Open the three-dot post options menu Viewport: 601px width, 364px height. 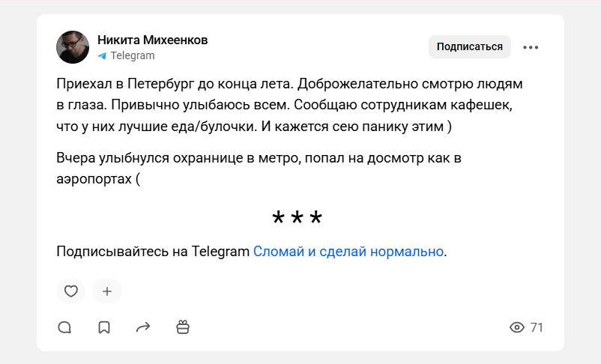pos(531,47)
